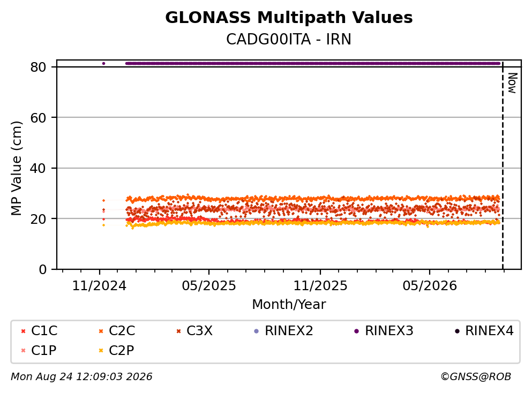Select the C1C legend label
532x393 pixels.
pyautogui.click(x=44, y=331)
